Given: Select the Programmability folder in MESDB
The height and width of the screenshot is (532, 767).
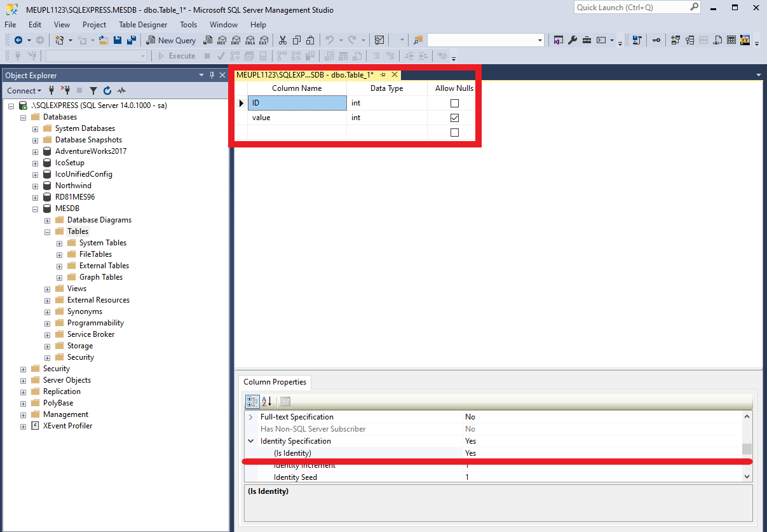Looking at the screenshot, I should (x=95, y=323).
